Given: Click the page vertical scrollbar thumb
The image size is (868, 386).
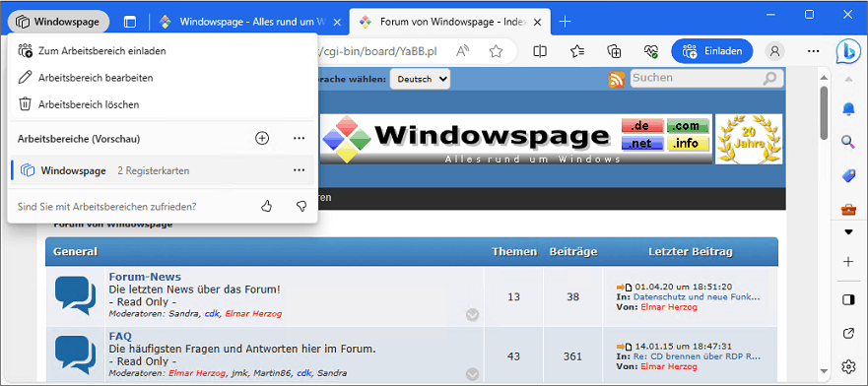Looking at the screenshot, I should (x=824, y=113).
